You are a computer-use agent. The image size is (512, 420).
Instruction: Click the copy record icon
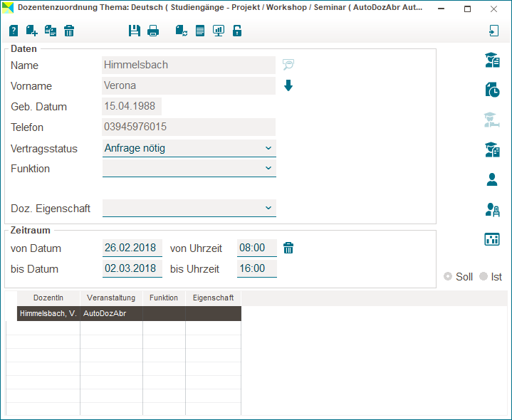[x=51, y=31]
